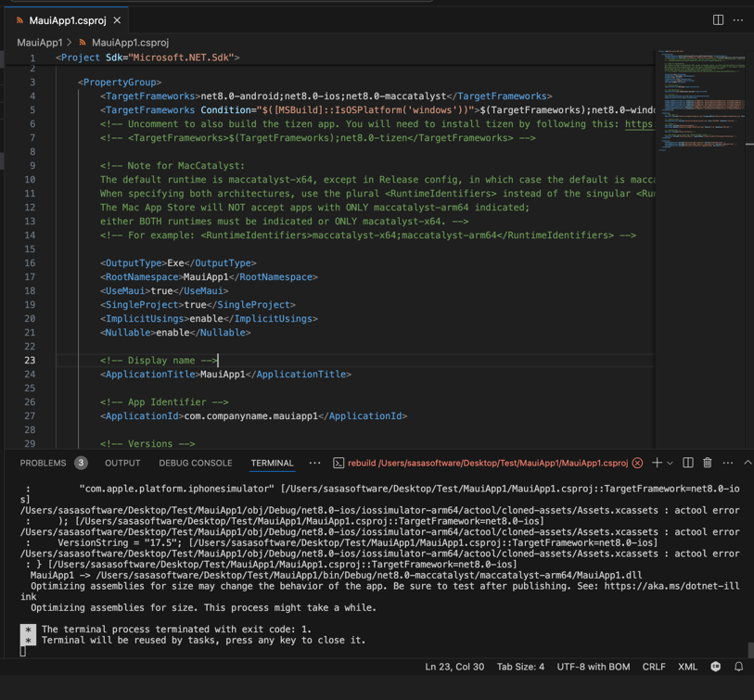Viewport: 754px width, 700px height.
Task: Click the rebuild MauiApp1.csproj task label
Action: [488, 463]
